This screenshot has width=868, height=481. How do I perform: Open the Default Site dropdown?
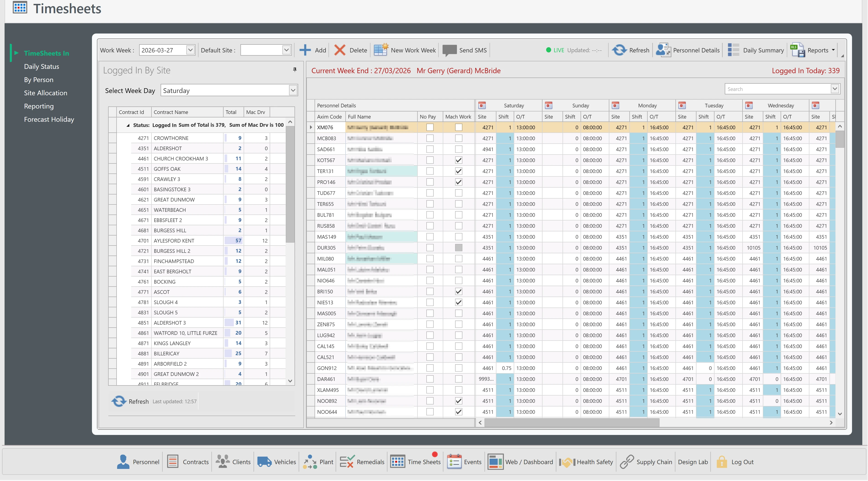[x=287, y=50]
